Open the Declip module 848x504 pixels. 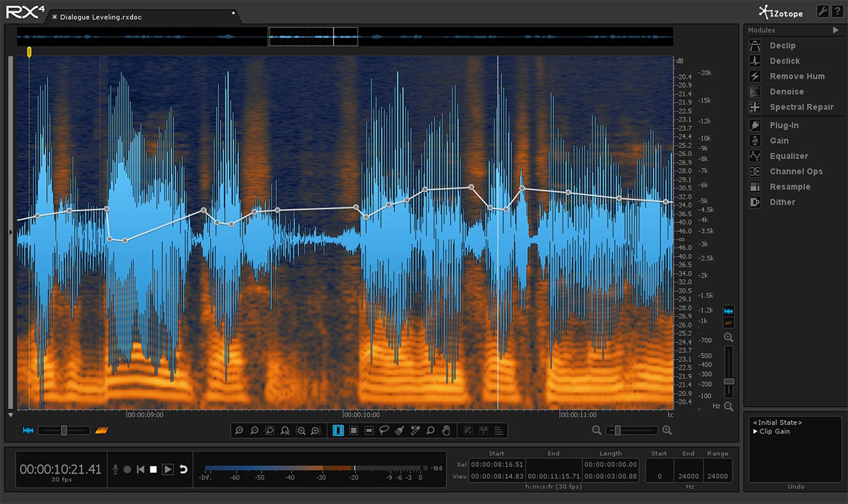pos(782,45)
